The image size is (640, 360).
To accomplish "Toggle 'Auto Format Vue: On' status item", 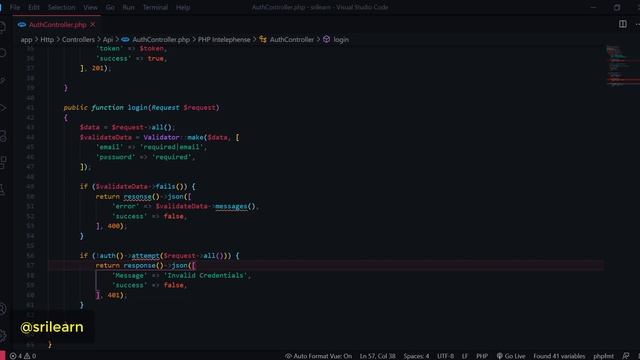I will [318, 356].
